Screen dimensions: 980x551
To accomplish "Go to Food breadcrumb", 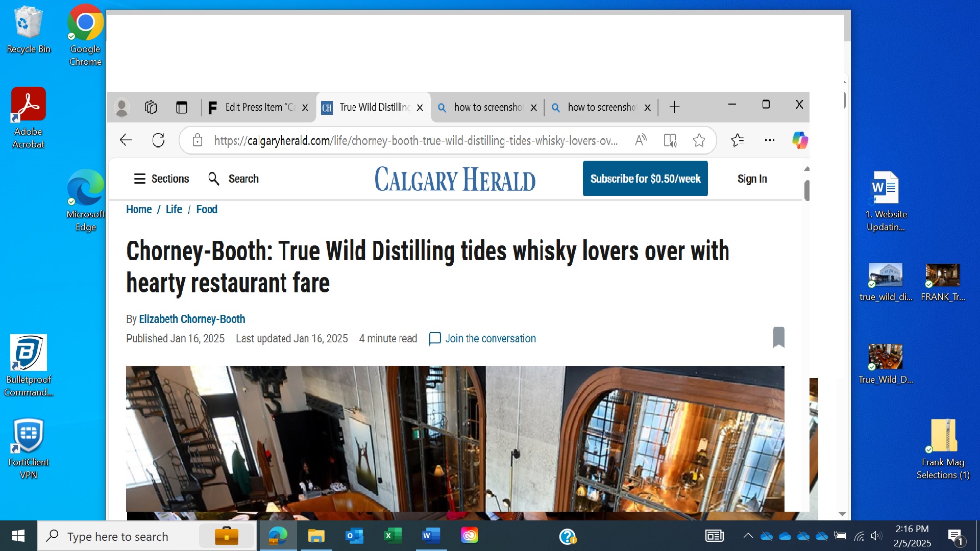I will point(207,209).
